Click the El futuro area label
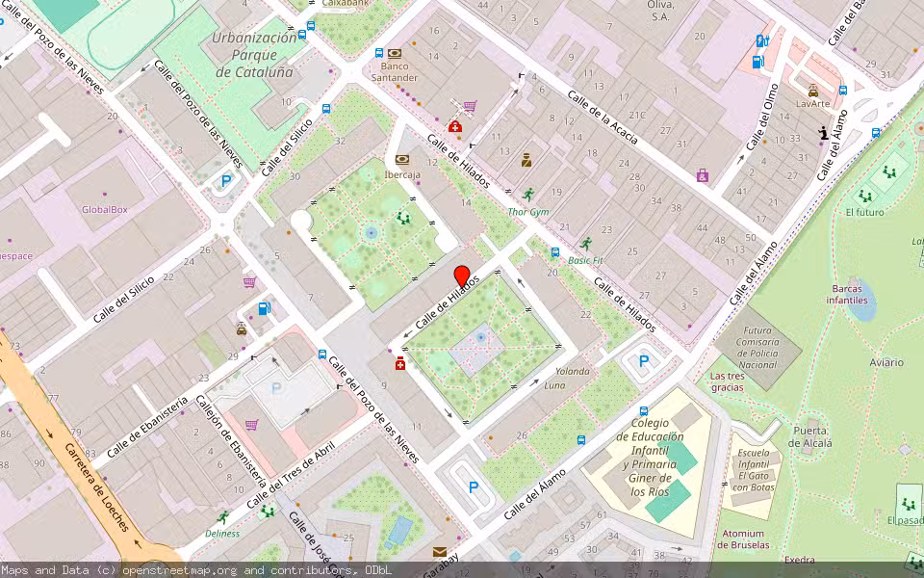This screenshot has height=578, width=924. point(867,212)
